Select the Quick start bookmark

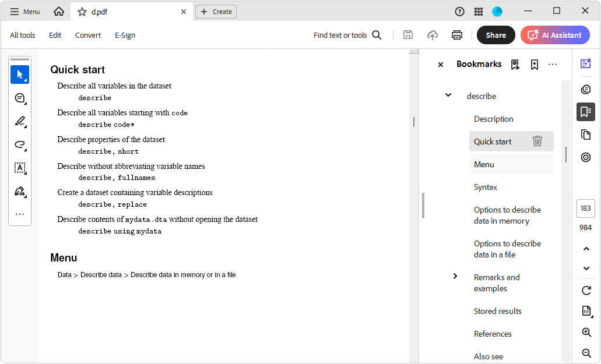coord(493,142)
